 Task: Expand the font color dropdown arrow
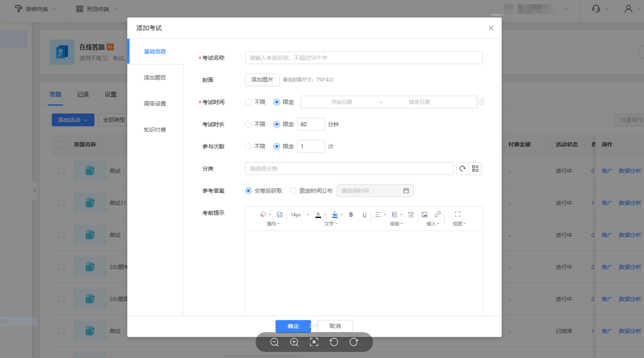click(325, 215)
